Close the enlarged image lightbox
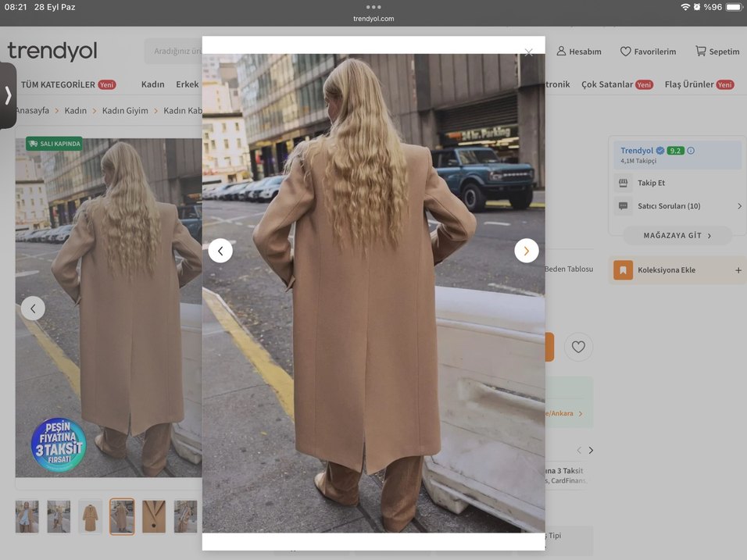 tap(529, 53)
